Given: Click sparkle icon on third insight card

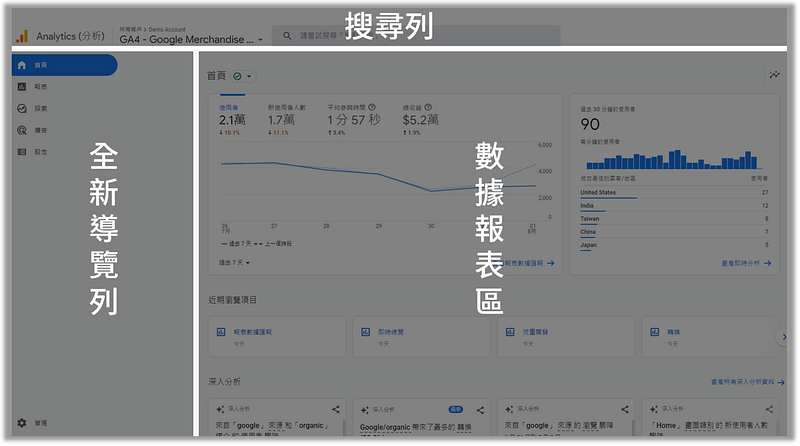Looking at the screenshot, I should 509,409.
